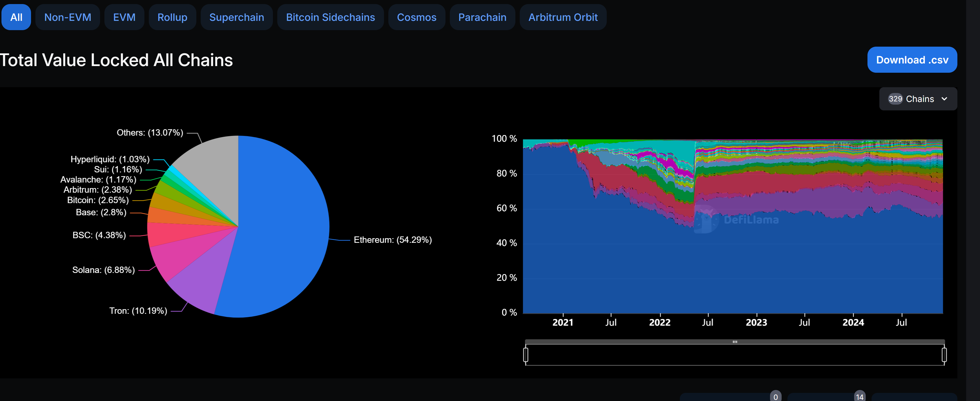This screenshot has height=401, width=980.
Task: Click the left handle of time range slider
Action: [525, 355]
